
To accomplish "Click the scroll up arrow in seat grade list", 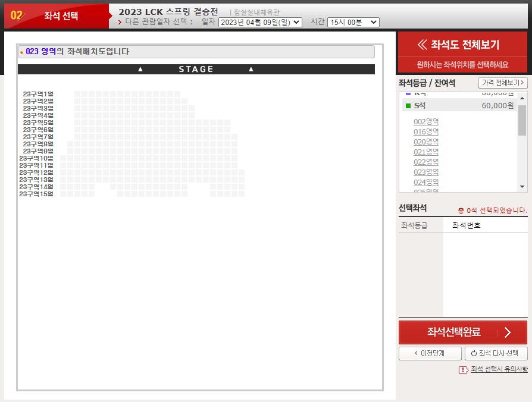I will [522, 98].
